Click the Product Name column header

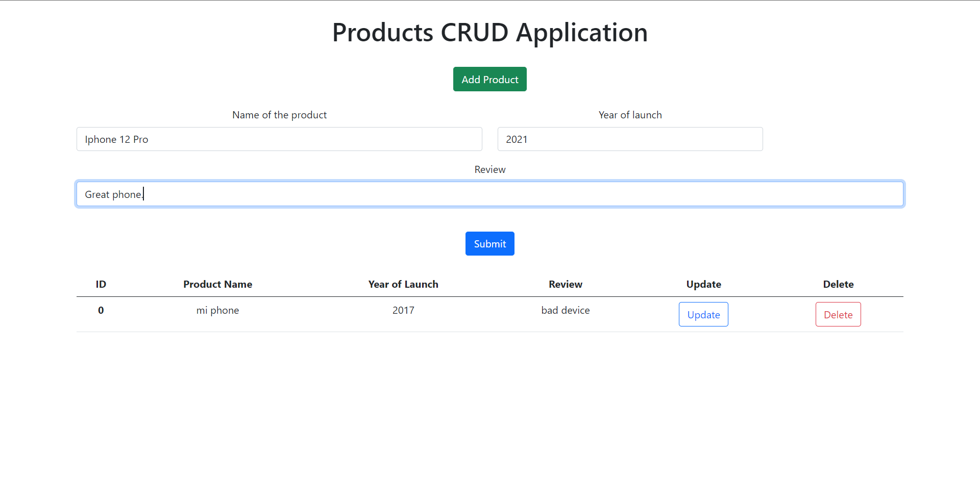tap(217, 284)
